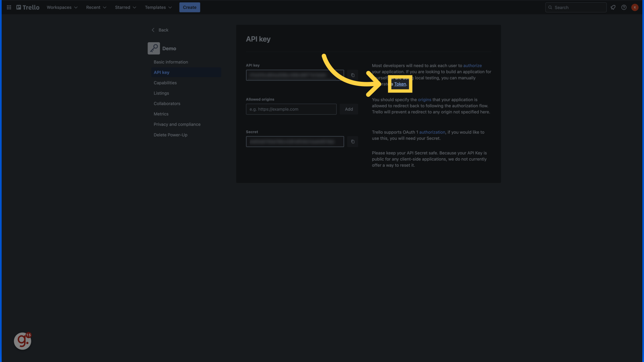Image resolution: width=644 pixels, height=362 pixels.
Task: Open the Grammarly floating widget
Action: point(22,341)
